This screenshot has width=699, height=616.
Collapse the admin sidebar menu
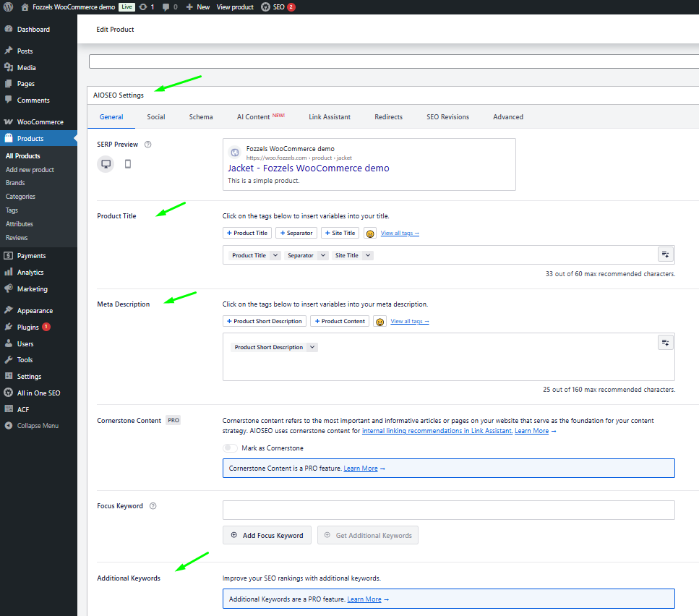coord(32,426)
